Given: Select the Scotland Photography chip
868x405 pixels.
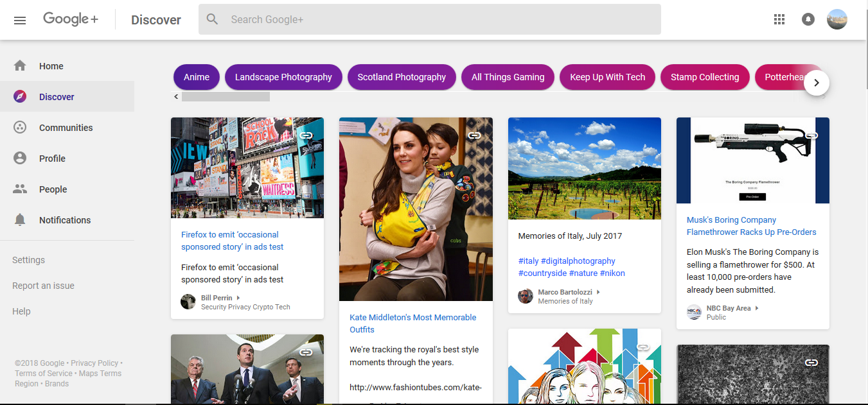Looking at the screenshot, I should [402, 77].
